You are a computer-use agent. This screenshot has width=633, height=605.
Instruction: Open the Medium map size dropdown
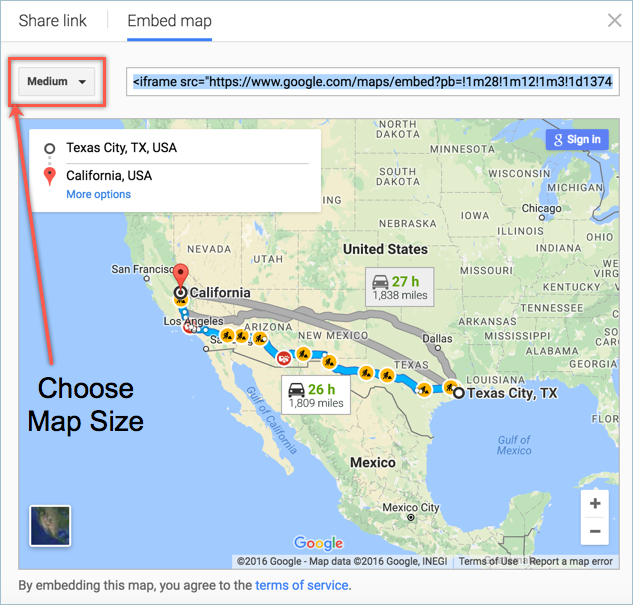[56, 82]
